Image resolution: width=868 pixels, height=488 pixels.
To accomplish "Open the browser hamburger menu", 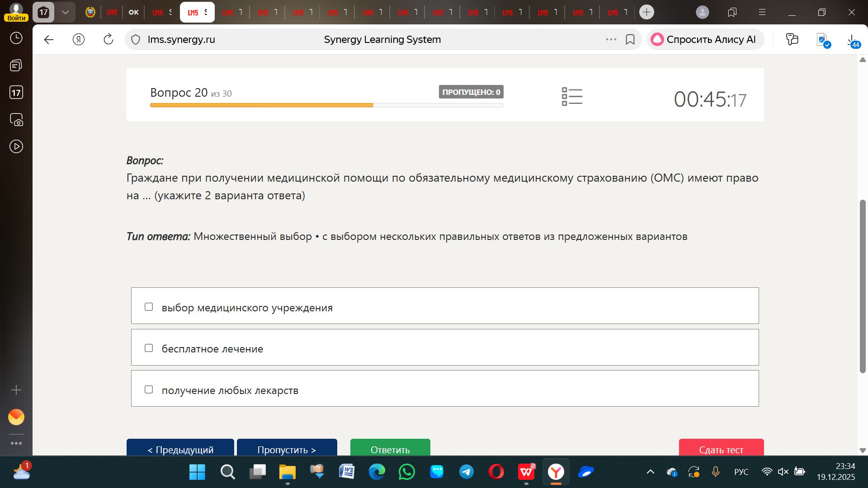I will 762,12.
